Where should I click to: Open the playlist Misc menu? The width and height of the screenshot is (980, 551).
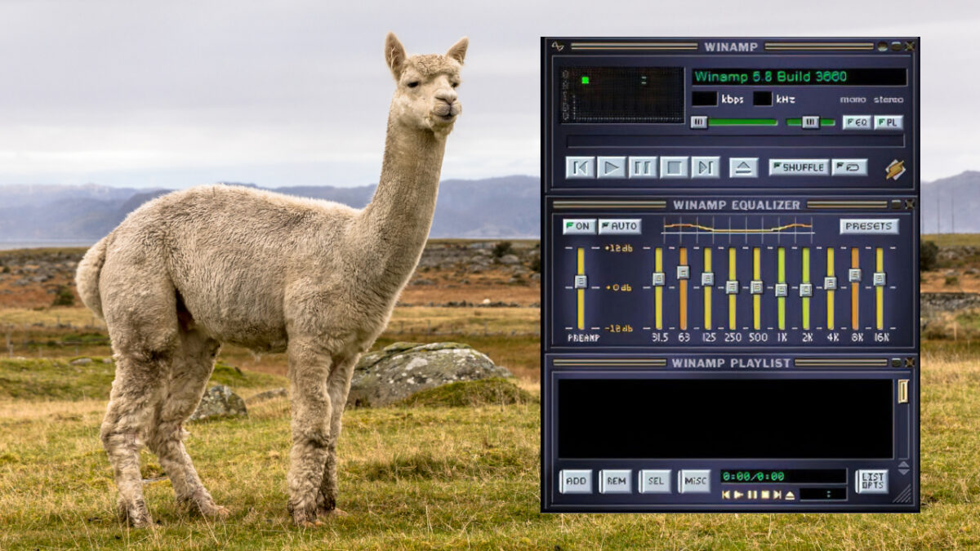(694, 481)
